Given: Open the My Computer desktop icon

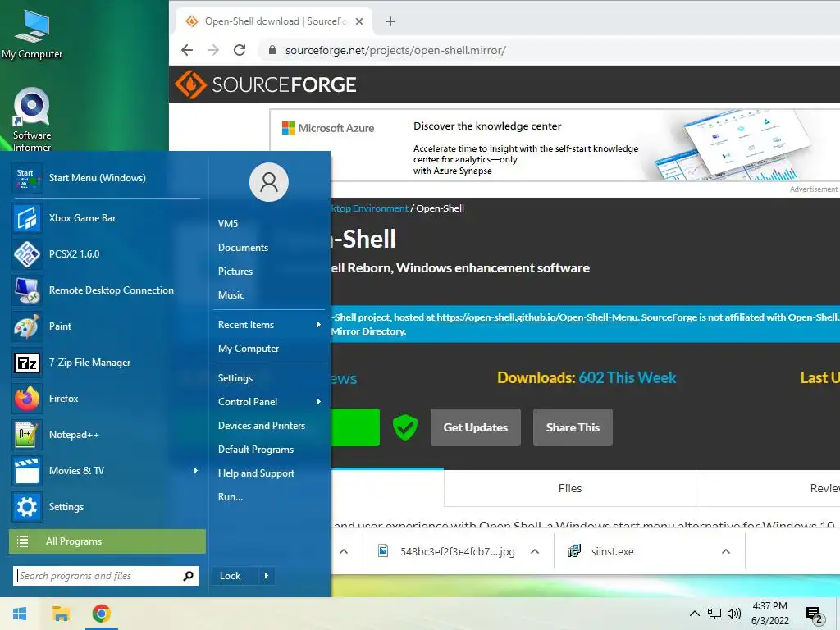Looking at the screenshot, I should pyautogui.click(x=32, y=34).
